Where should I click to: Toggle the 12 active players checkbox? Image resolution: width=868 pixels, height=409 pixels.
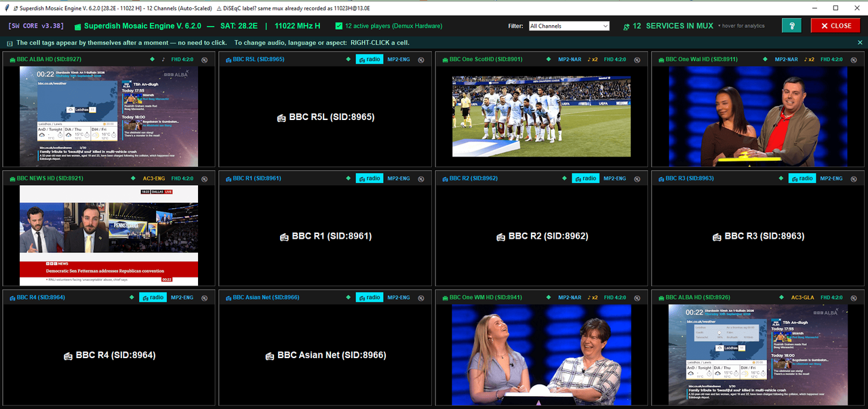(x=339, y=26)
